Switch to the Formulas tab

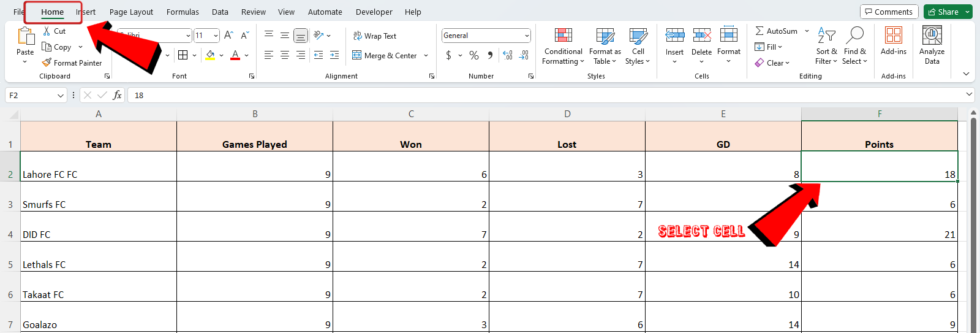coord(183,12)
